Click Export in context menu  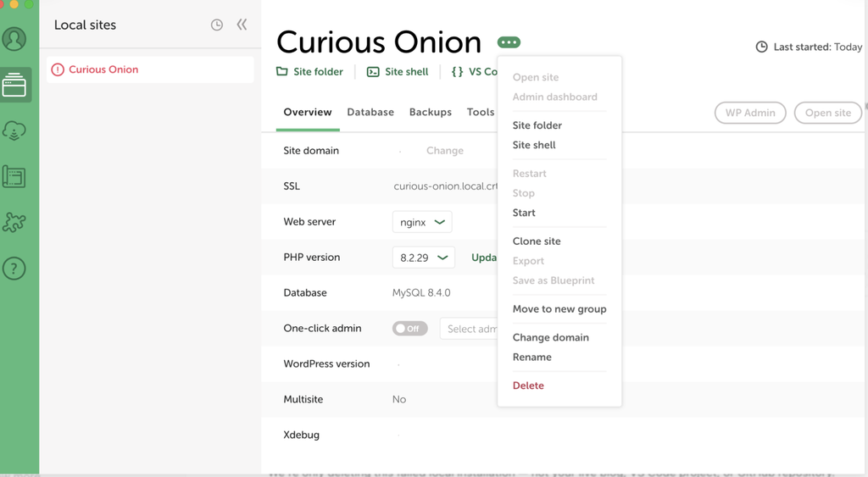tap(528, 261)
